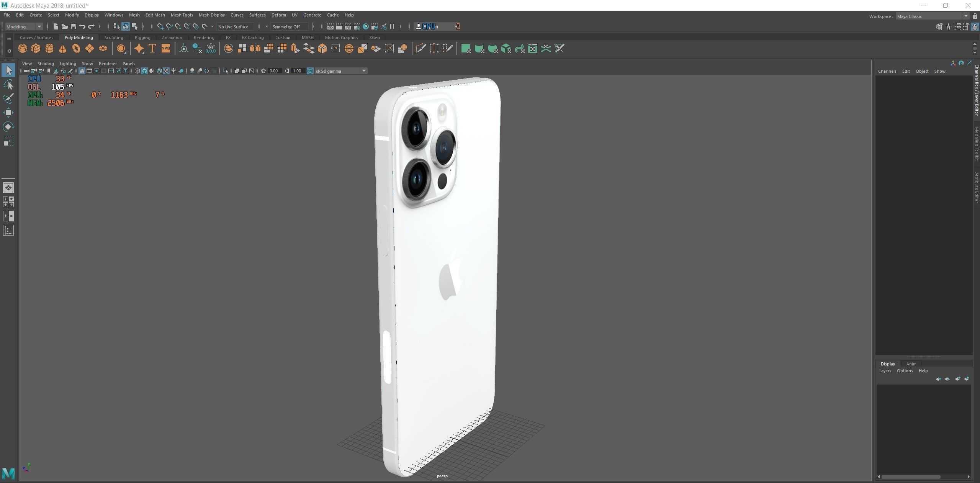The width and height of the screenshot is (980, 483).
Task: Click the Freeze Transformations snowflake icon
Action: tap(211, 49)
